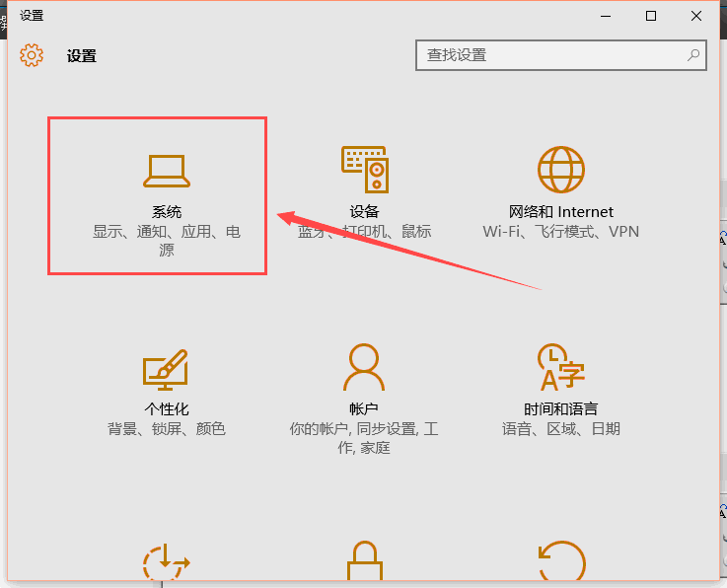Click the System laptop icon
Screen dimensions: 727x588
(x=167, y=171)
